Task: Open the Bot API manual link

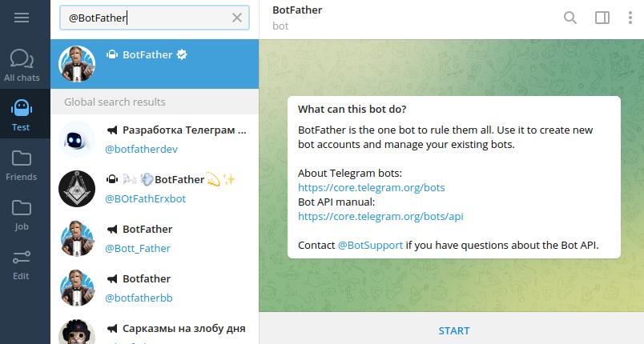Action: point(380,216)
